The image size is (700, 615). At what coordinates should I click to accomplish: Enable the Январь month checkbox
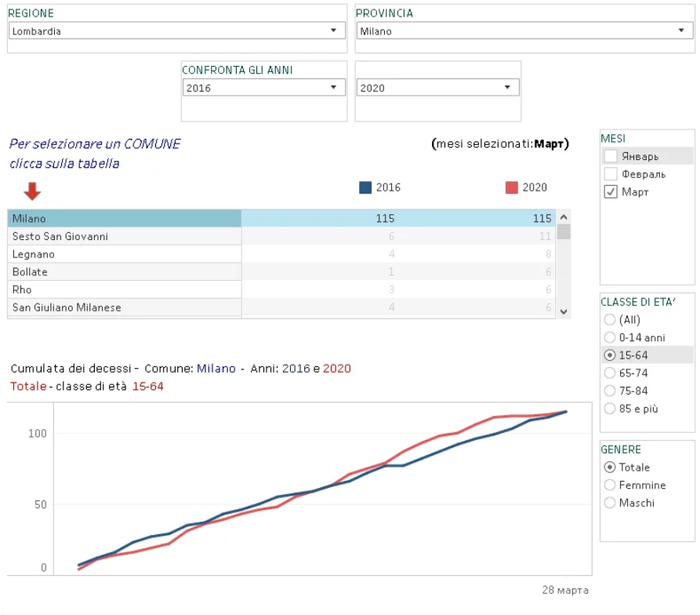click(611, 156)
